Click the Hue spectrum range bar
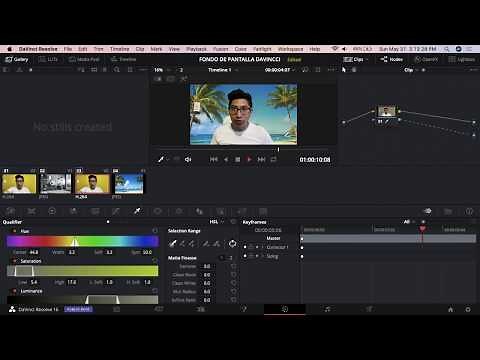 [83, 241]
